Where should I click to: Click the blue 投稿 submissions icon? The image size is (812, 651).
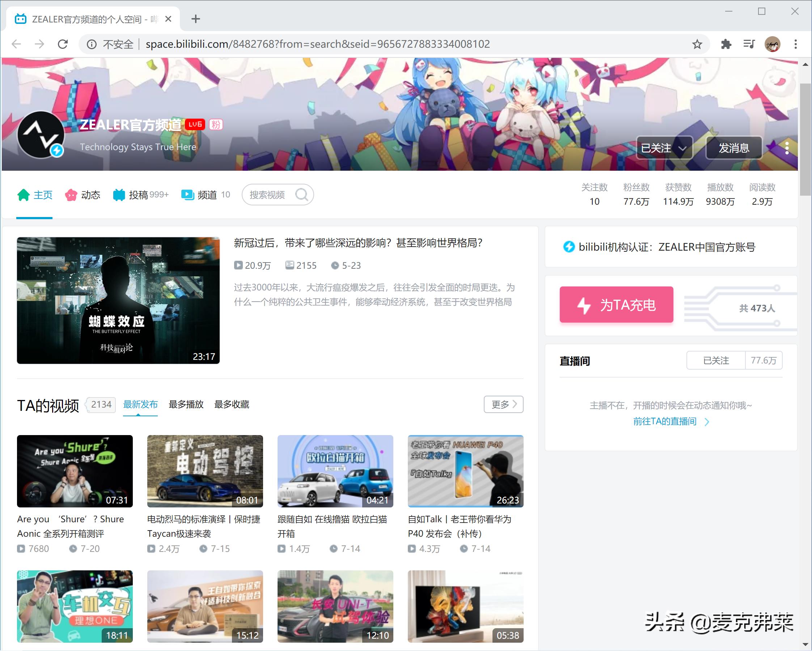click(119, 195)
